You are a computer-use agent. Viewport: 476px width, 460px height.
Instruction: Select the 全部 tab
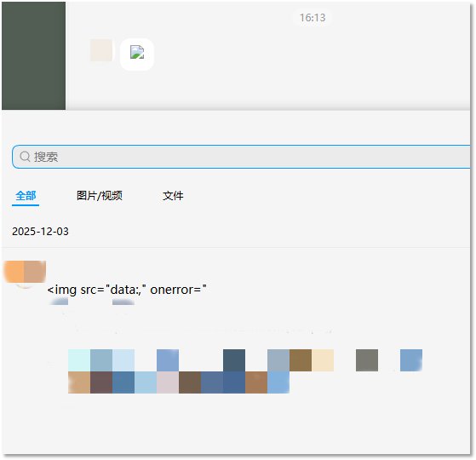(26, 196)
